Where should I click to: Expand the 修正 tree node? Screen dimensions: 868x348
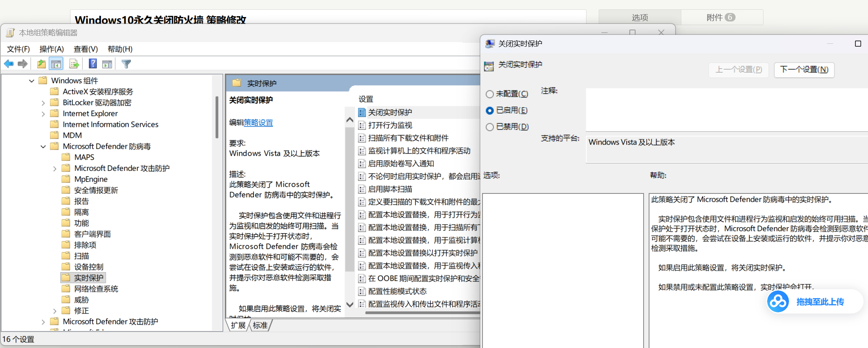click(x=55, y=311)
